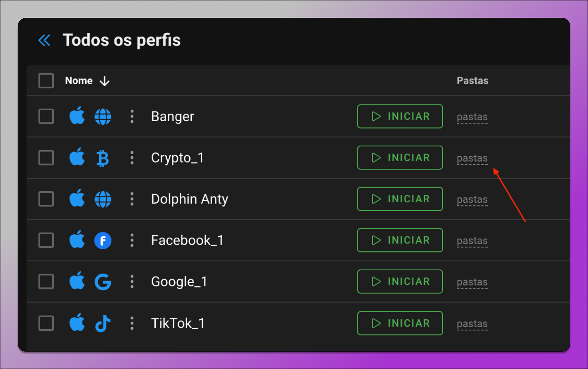Click the Pastas column header
Screen dimensions: 588x369
coord(472,80)
